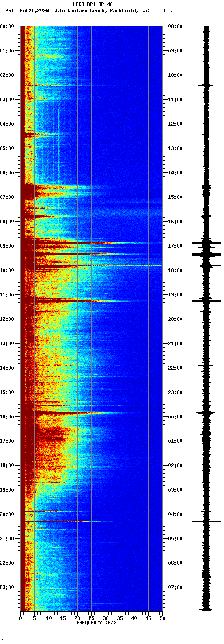The image size is (224, 644).
Task: Click the 19:00 UTC time label
Action: pos(175,295)
